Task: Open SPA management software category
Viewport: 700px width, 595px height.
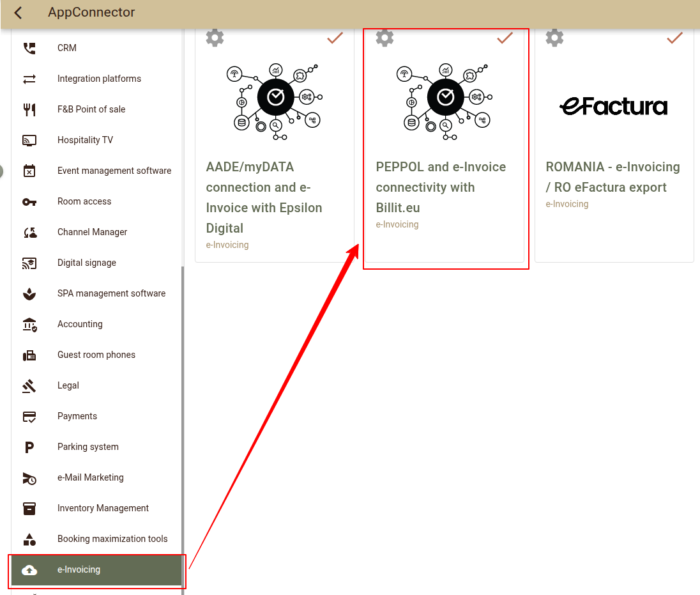Action: pos(96,293)
